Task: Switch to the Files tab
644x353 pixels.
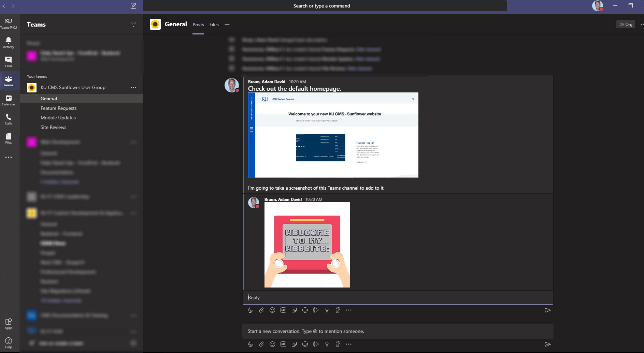Action: coord(214,25)
